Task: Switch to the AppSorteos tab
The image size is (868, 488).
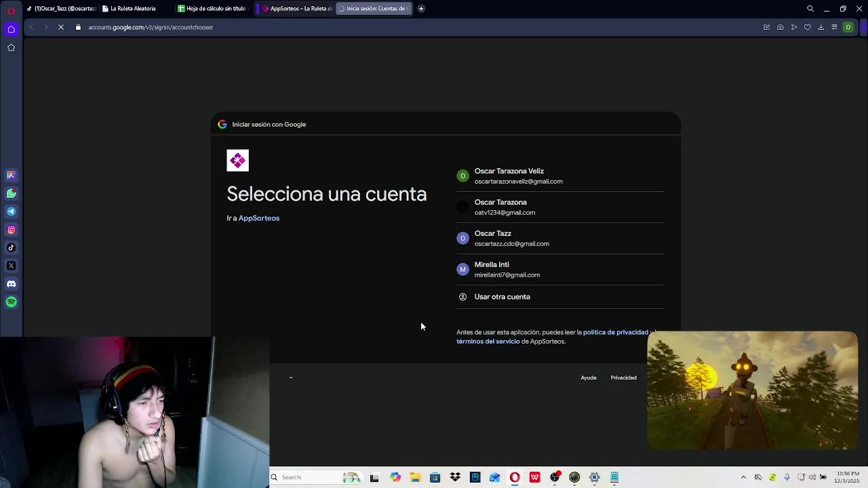Action: (x=297, y=9)
